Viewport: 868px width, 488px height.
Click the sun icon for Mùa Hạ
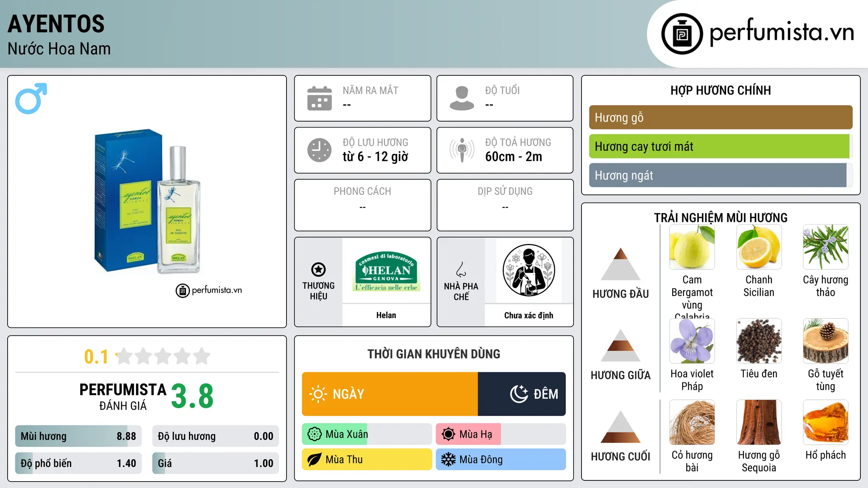click(448, 434)
